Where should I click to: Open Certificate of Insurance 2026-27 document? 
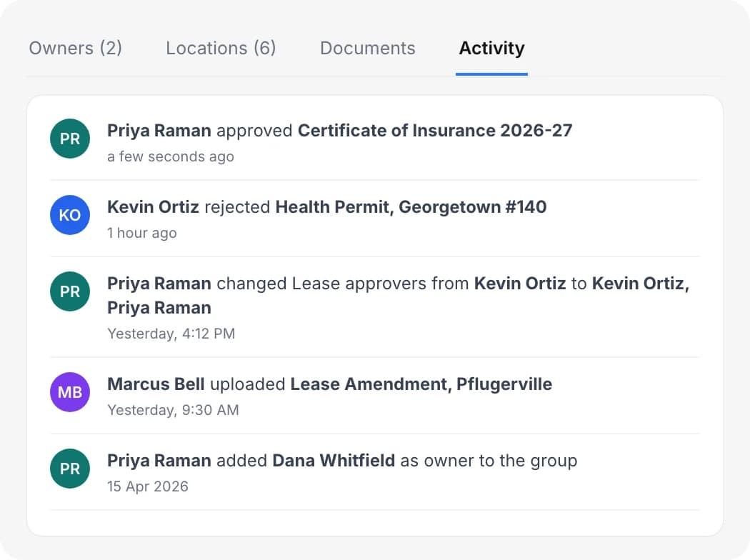pos(435,131)
